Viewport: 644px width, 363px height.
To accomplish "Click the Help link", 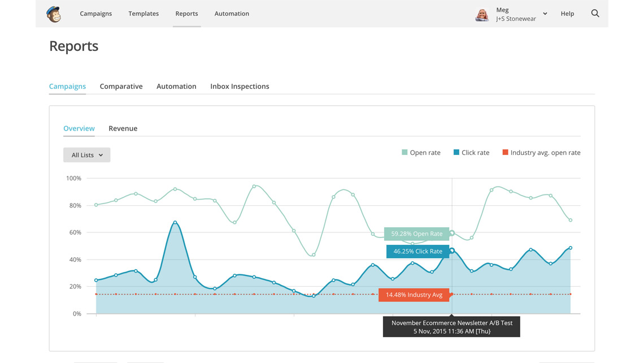I will click(567, 14).
